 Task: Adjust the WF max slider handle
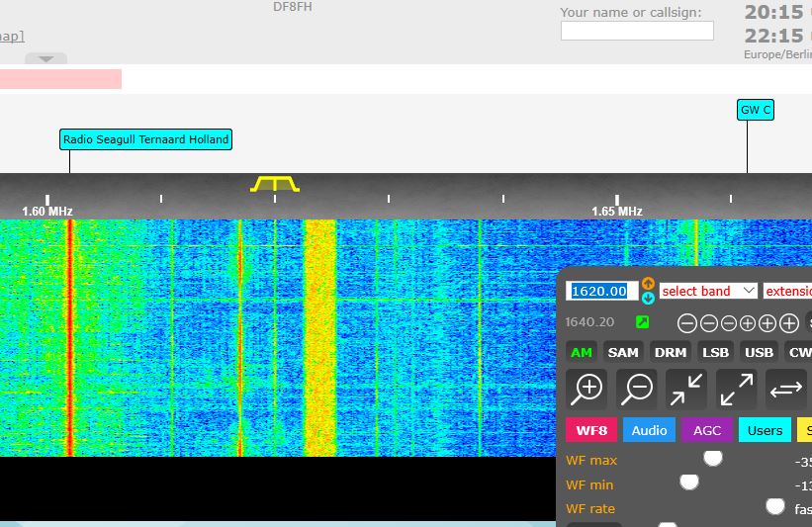coord(712,458)
